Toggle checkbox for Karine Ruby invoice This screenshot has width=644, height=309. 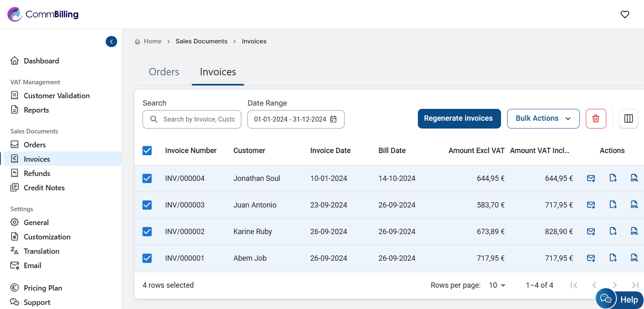147,232
